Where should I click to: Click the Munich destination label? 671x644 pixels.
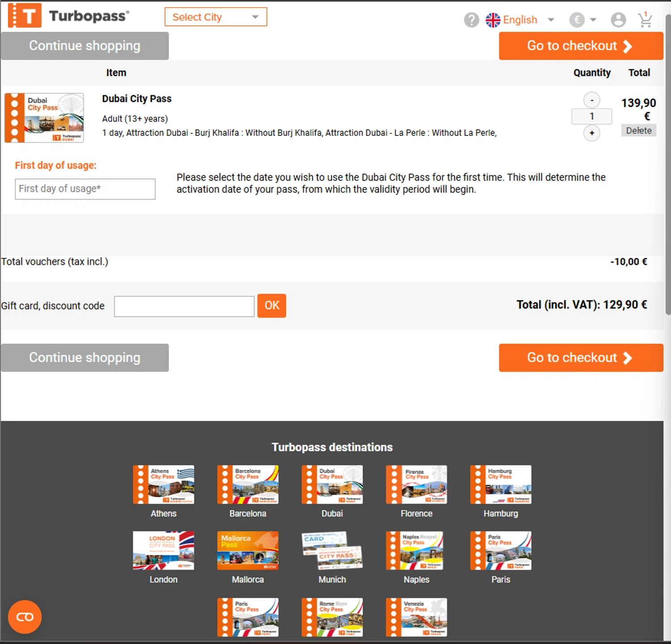pos(332,580)
